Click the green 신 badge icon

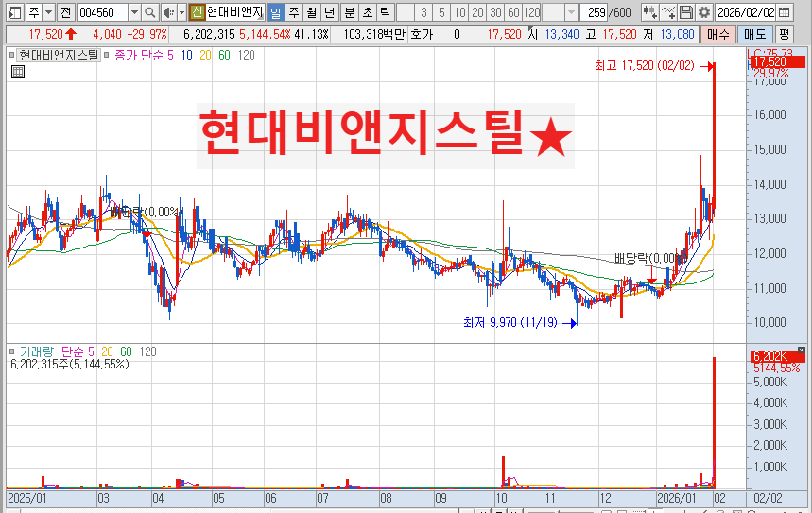[197, 12]
